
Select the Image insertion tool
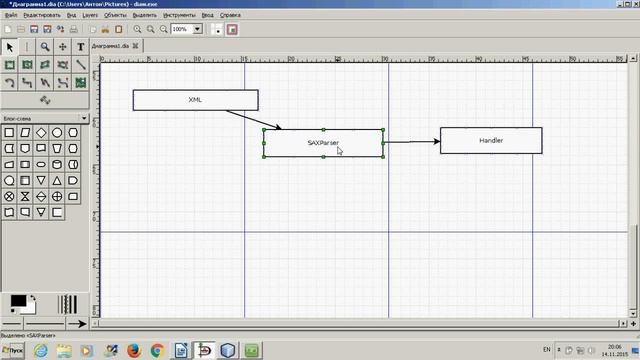[80, 83]
